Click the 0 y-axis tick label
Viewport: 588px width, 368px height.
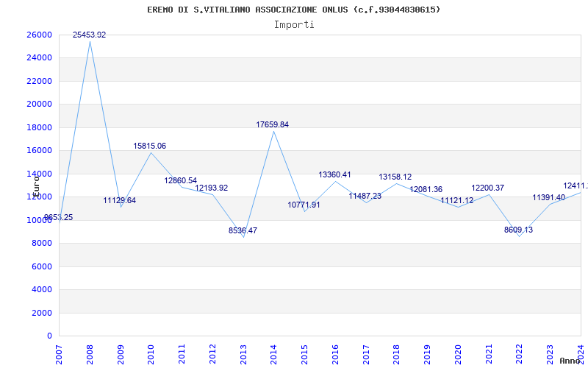(x=49, y=336)
